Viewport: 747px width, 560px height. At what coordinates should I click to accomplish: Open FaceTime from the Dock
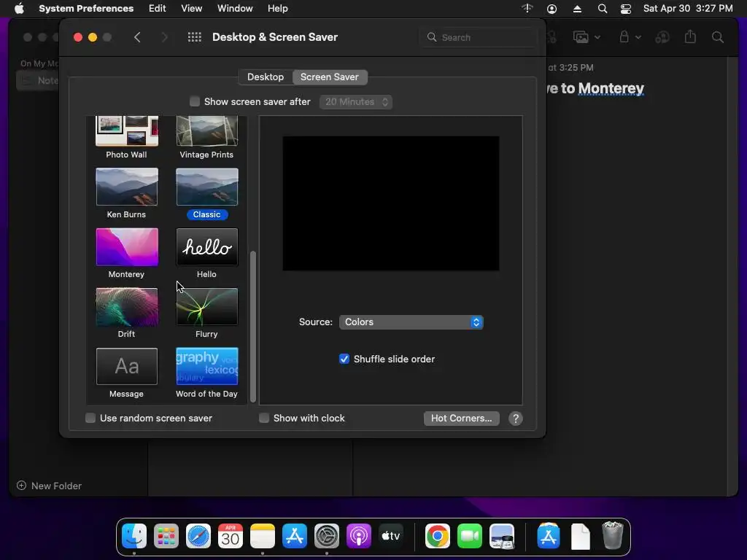click(470, 536)
